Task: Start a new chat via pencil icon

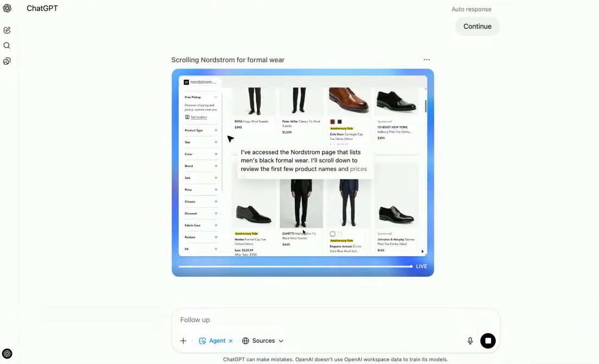Action: point(7,30)
